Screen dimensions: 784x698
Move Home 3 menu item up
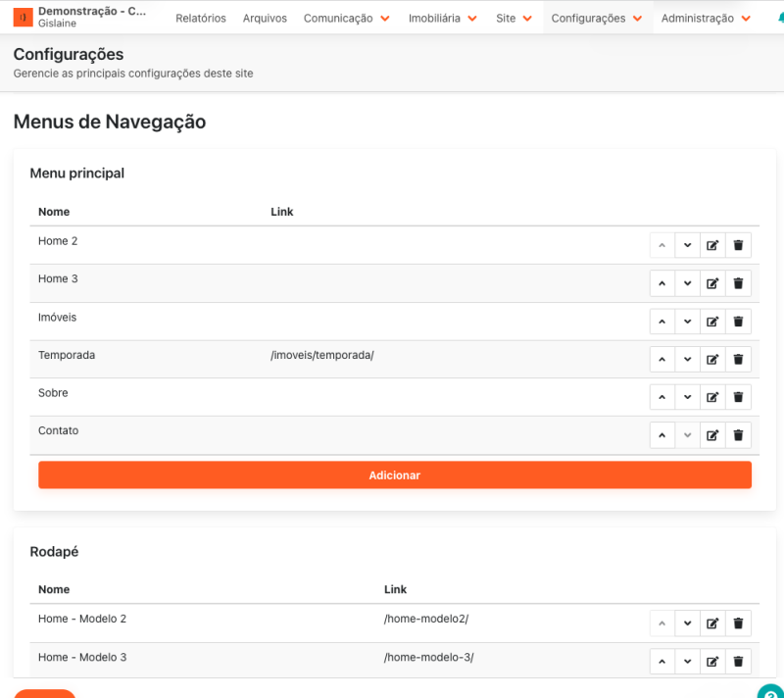[x=662, y=283]
